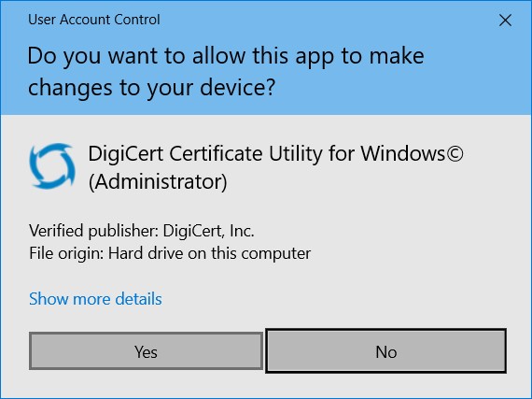Expand the Show more details link
Image resolution: width=532 pixels, height=399 pixels.
click(x=95, y=299)
